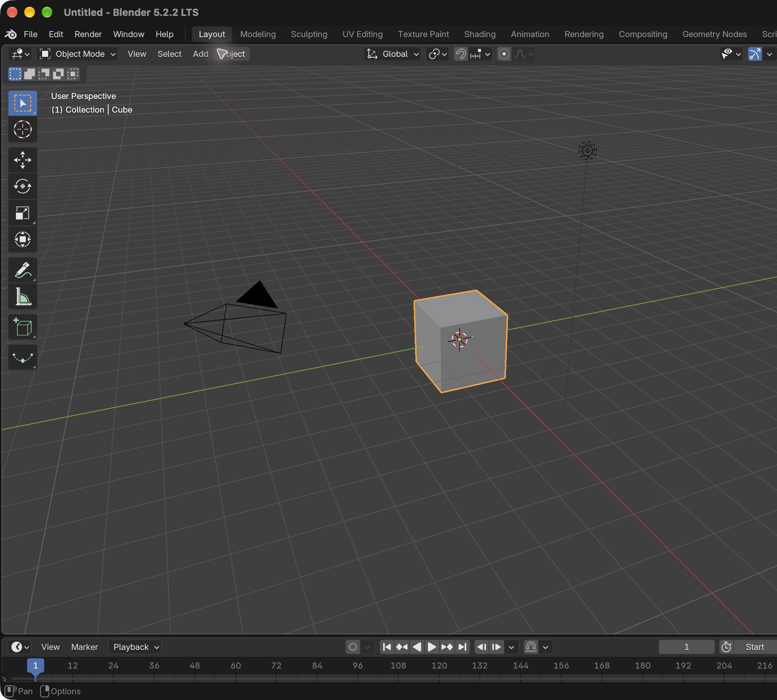The height and width of the screenshot is (700, 777).
Task: Jump to previous keyframe
Action: (x=402, y=647)
